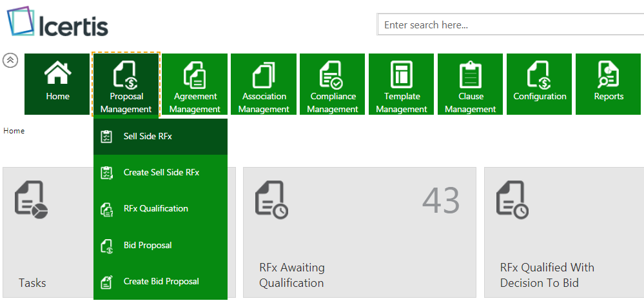The image size is (644, 303).
Task: Click into the search field
Action: coord(509,25)
